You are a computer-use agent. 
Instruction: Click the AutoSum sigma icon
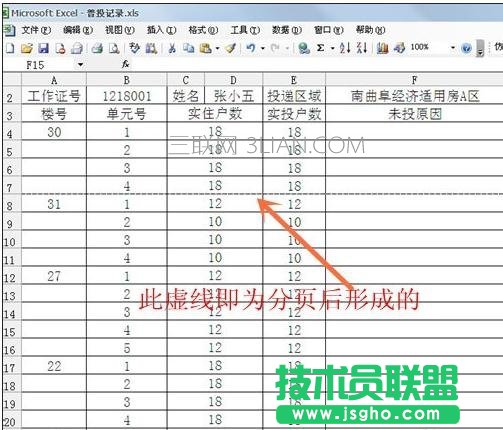click(321, 48)
